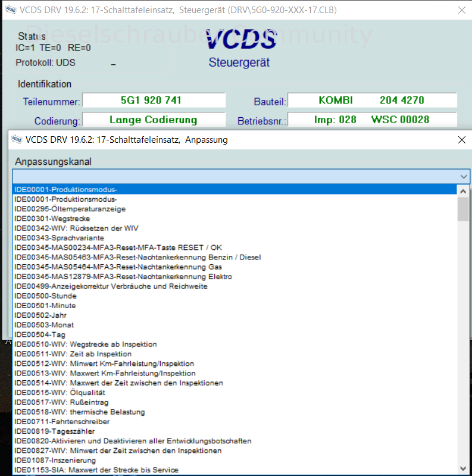Click the Codierung field Lange Codierung
The width and height of the screenshot is (472, 476).
point(154,120)
